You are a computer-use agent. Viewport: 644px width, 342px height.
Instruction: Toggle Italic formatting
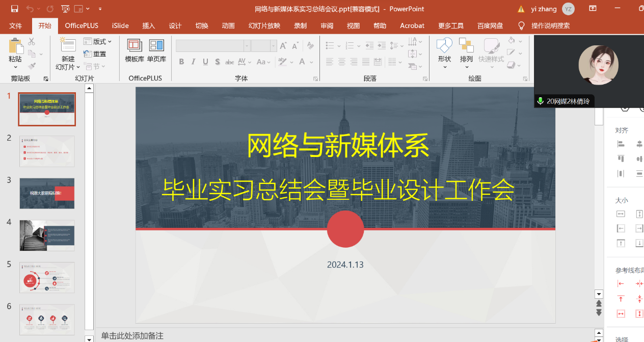194,62
